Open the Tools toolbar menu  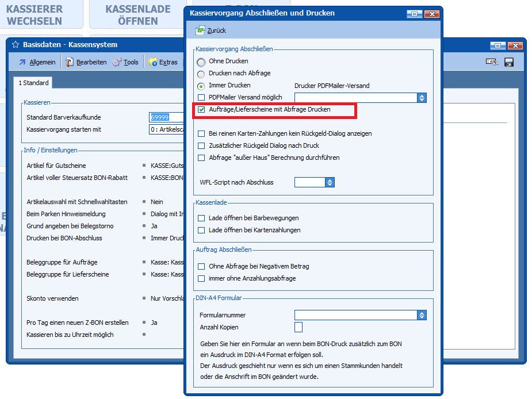126,62
